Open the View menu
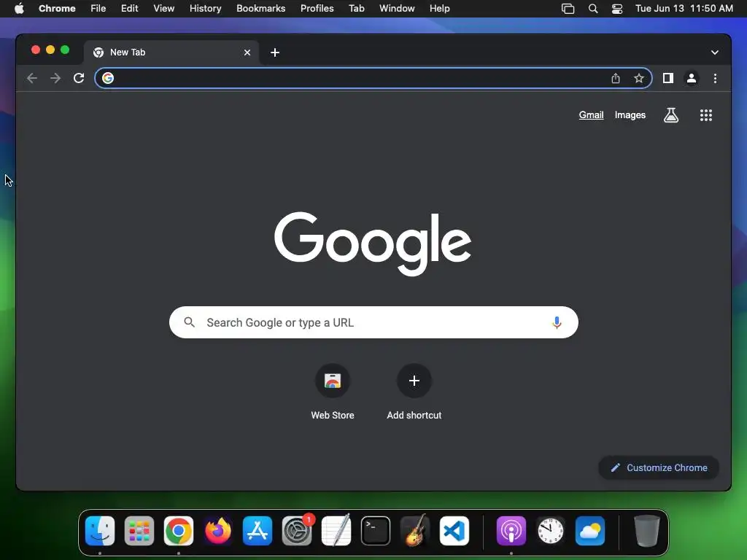This screenshot has width=747, height=560. click(x=163, y=9)
